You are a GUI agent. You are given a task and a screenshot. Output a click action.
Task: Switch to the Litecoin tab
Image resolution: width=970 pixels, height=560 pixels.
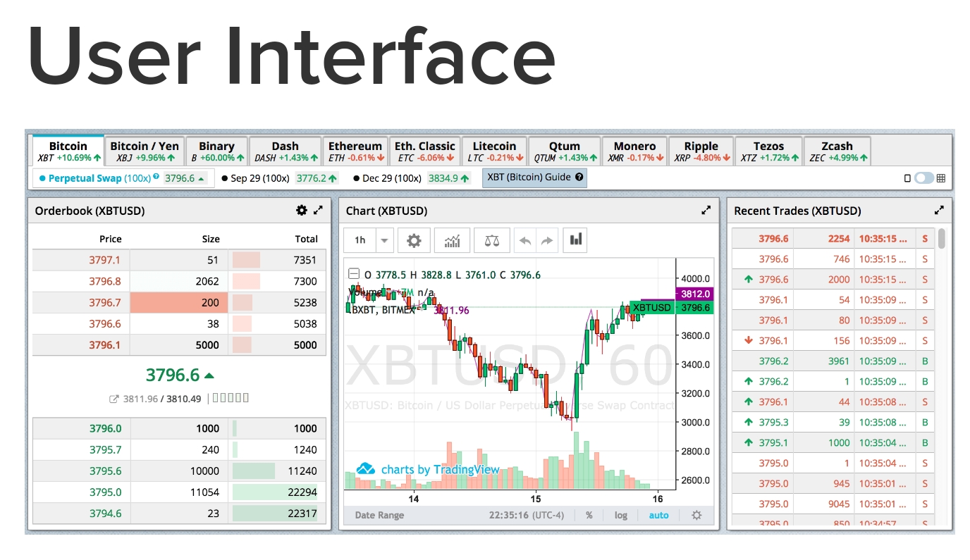tap(494, 151)
